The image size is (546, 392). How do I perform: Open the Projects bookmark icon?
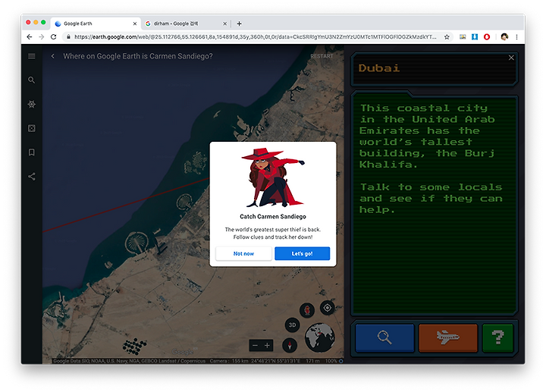coord(32,152)
